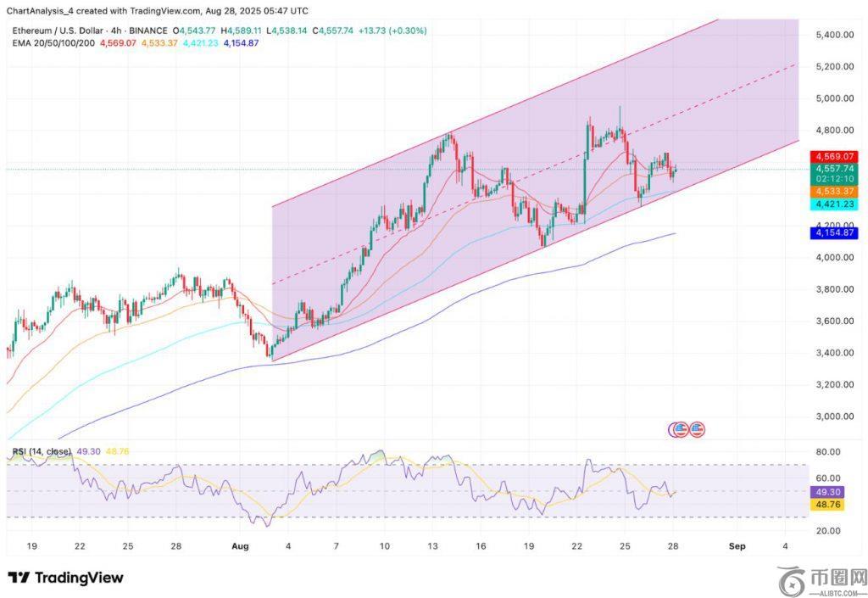
Task: Click the TradingView logo in bottom-left corner
Action: coord(66,578)
